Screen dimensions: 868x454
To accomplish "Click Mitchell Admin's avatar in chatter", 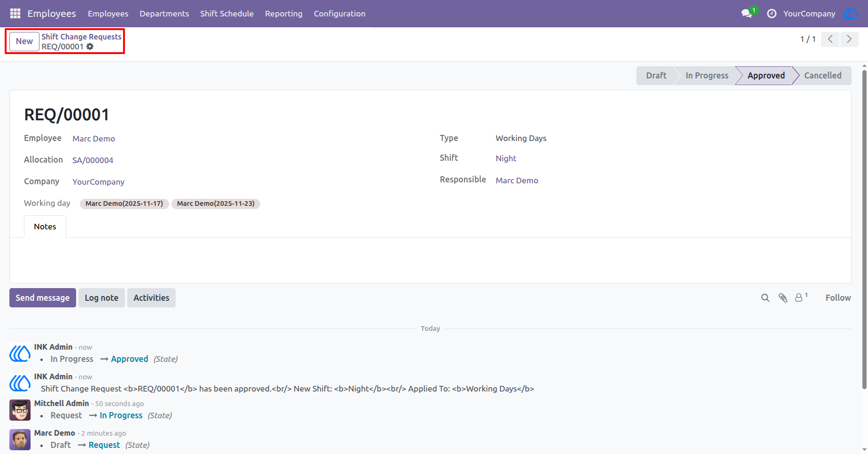I will pos(20,410).
